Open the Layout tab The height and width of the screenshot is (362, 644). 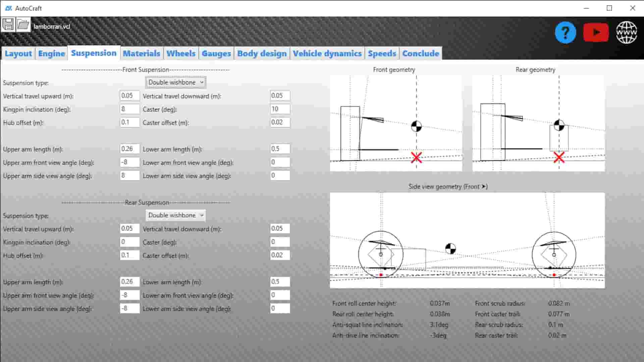pos(18,53)
